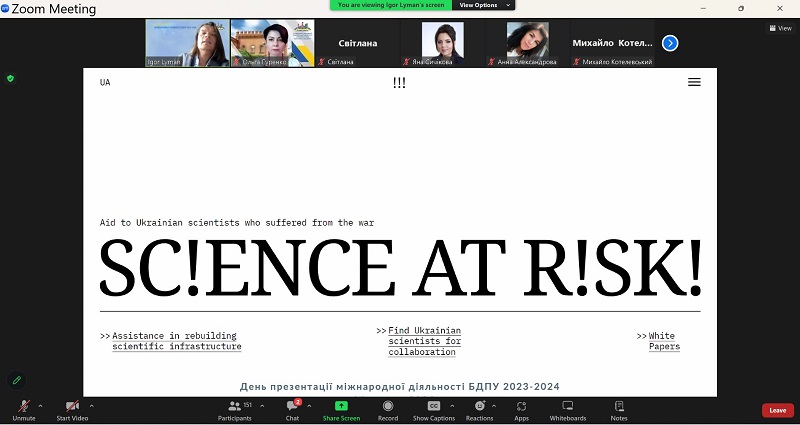Start Video from the toolbar
The image size is (800, 425).
click(x=71, y=408)
